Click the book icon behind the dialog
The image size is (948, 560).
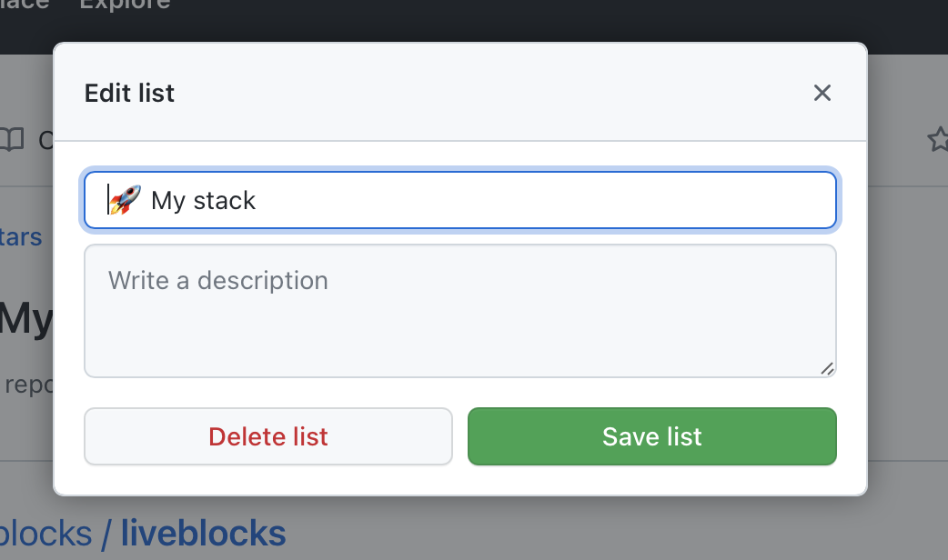pos(11,139)
